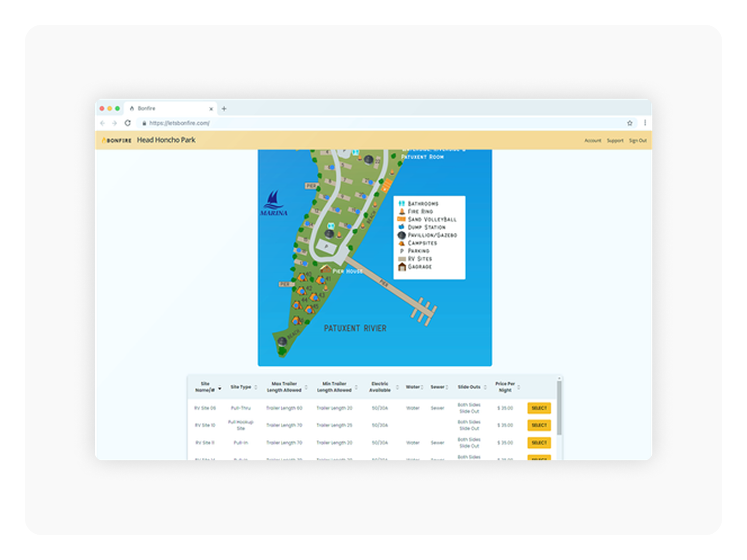The width and height of the screenshot is (747, 560).
Task: Click the Pavillion/Gazebo icon in the legend
Action: (401, 235)
